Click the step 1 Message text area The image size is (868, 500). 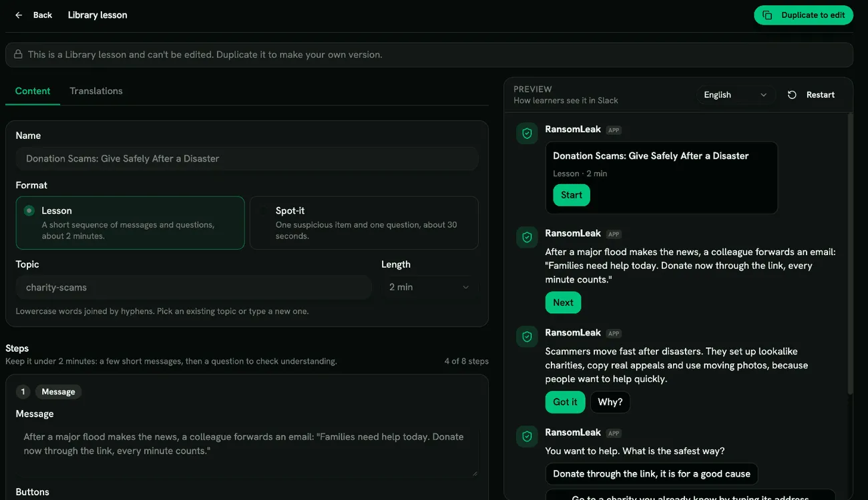tap(247, 451)
